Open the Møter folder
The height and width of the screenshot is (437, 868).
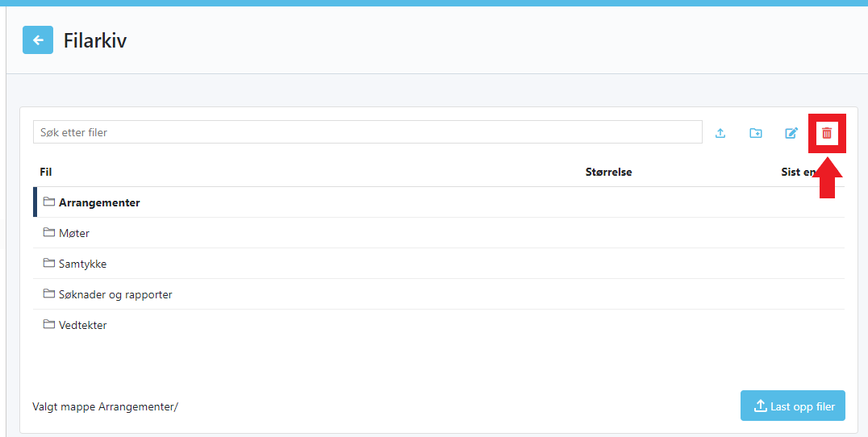point(74,234)
